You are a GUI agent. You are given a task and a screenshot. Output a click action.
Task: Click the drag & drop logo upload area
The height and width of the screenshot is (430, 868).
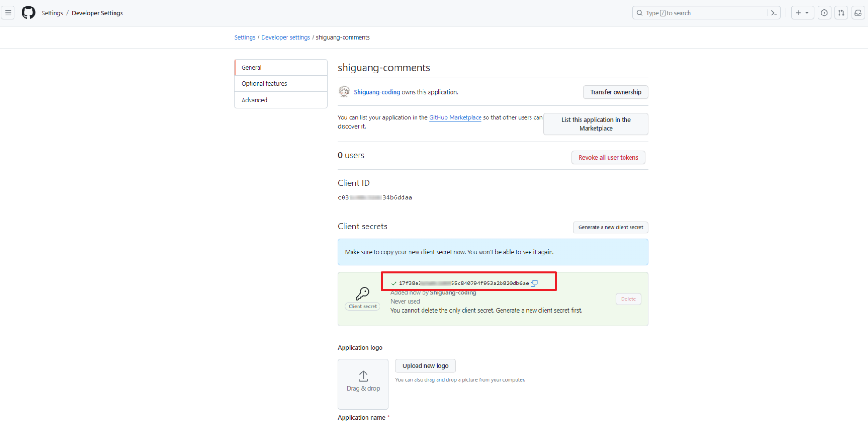[x=363, y=384]
